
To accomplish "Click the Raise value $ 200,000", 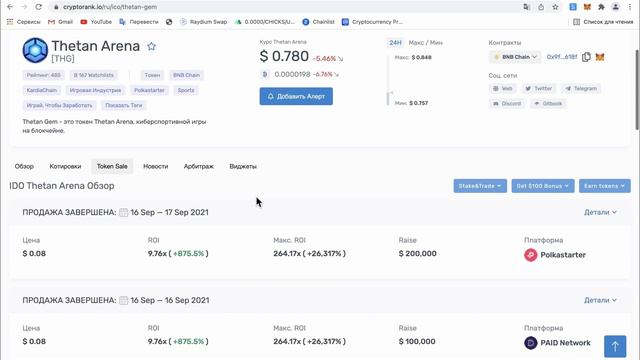I will (x=418, y=253).
